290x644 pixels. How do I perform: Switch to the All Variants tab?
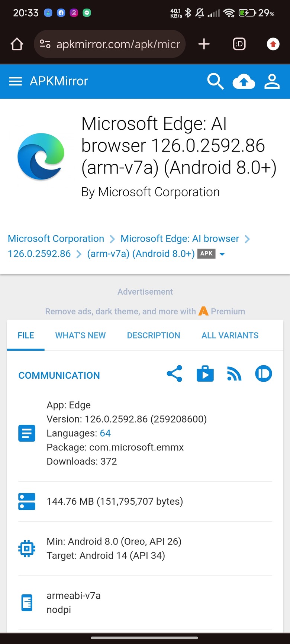pyautogui.click(x=230, y=335)
